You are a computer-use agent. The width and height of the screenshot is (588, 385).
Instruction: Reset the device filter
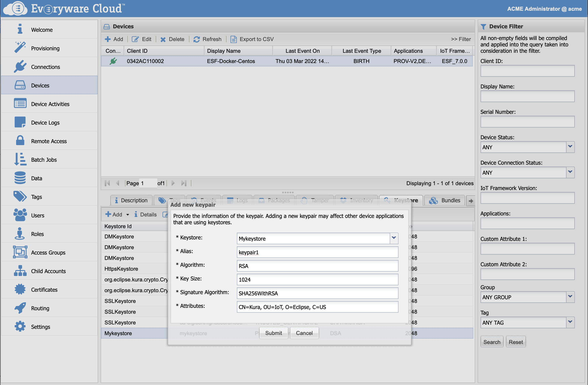516,342
